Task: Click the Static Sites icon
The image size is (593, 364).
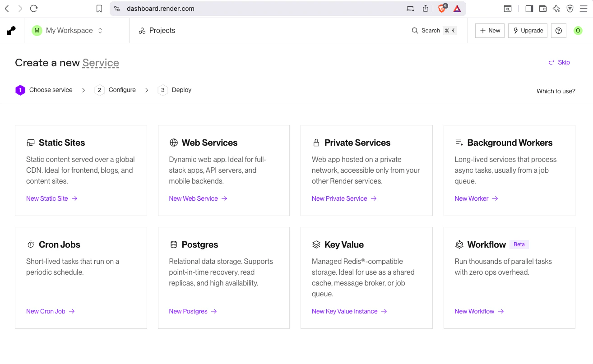Action: (31, 143)
